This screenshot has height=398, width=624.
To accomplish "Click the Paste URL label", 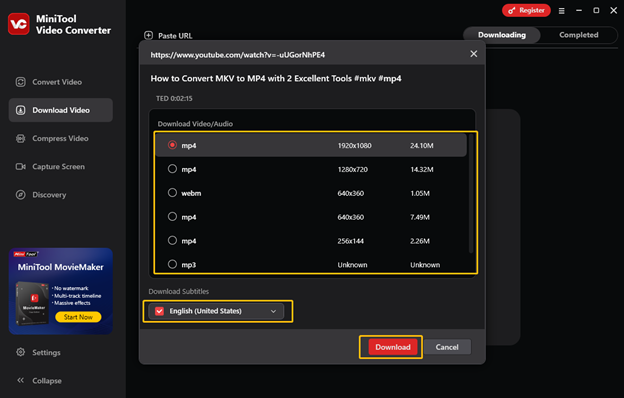I will (175, 36).
